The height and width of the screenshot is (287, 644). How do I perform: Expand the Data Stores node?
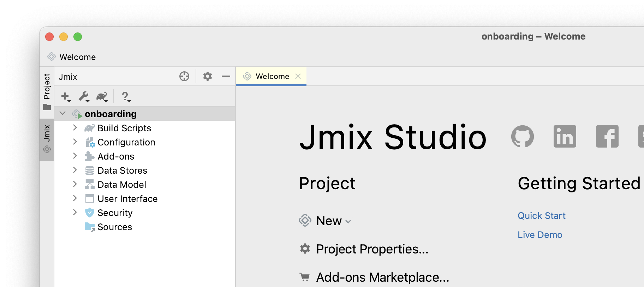75,170
